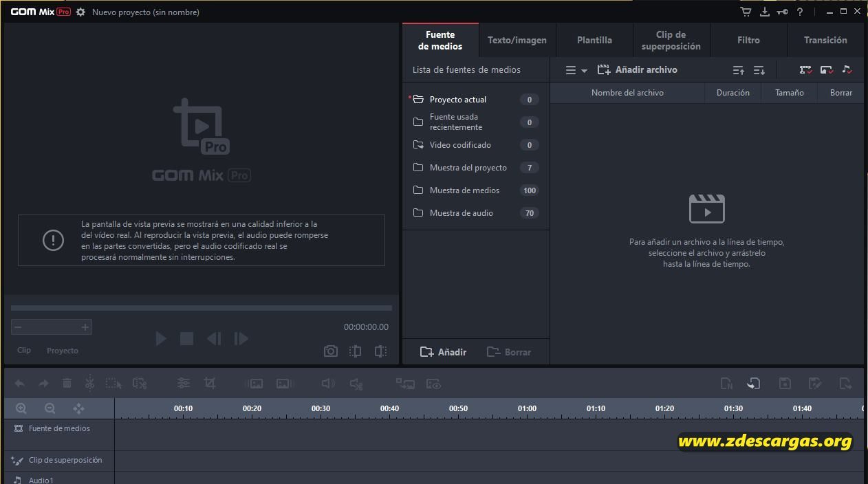
Task: Click the Añadir folder button
Action: (x=443, y=352)
